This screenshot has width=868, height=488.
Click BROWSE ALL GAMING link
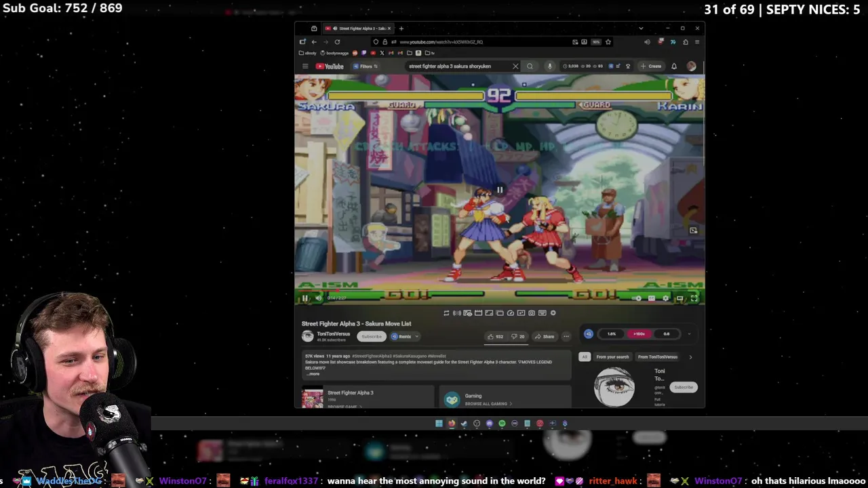click(x=488, y=404)
